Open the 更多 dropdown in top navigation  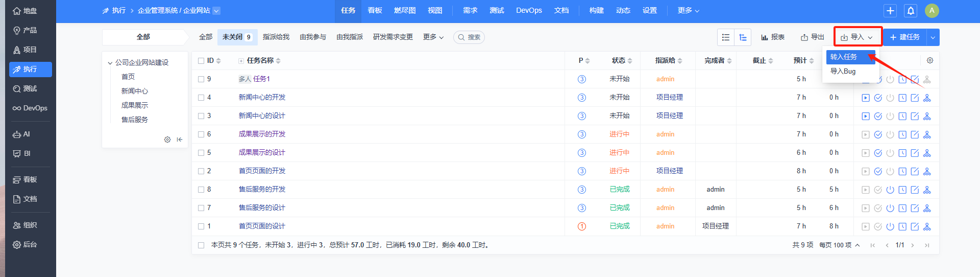(688, 11)
